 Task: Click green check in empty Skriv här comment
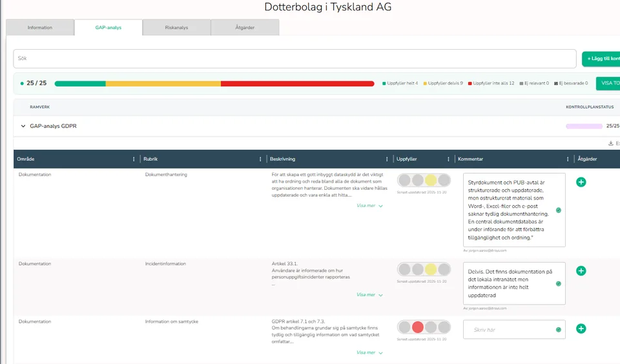point(558,330)
